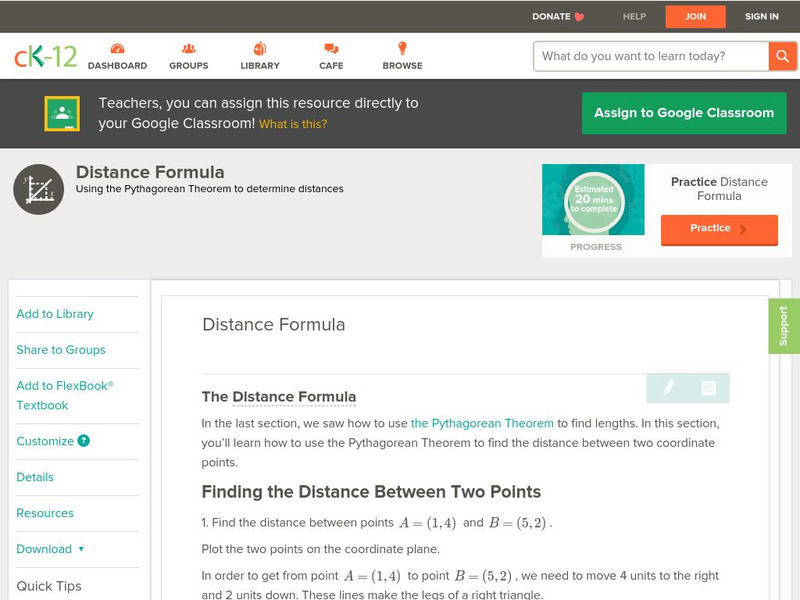
Task: Click Add to FlexBook Textbook link
Action: 65,395
